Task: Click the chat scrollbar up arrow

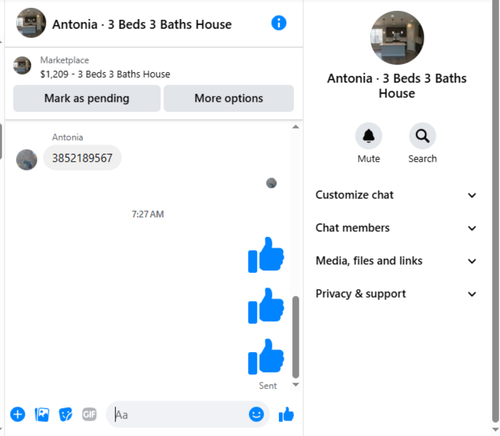Action: click(x=295, y=127)
